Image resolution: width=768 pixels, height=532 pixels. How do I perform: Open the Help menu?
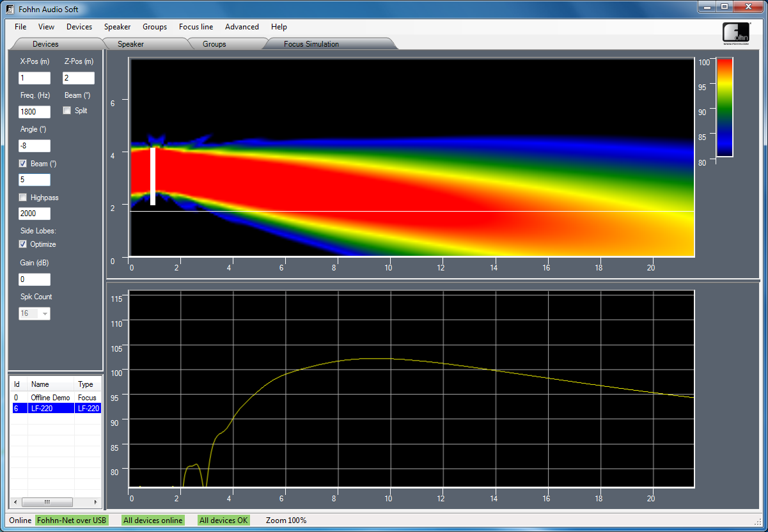279,27
